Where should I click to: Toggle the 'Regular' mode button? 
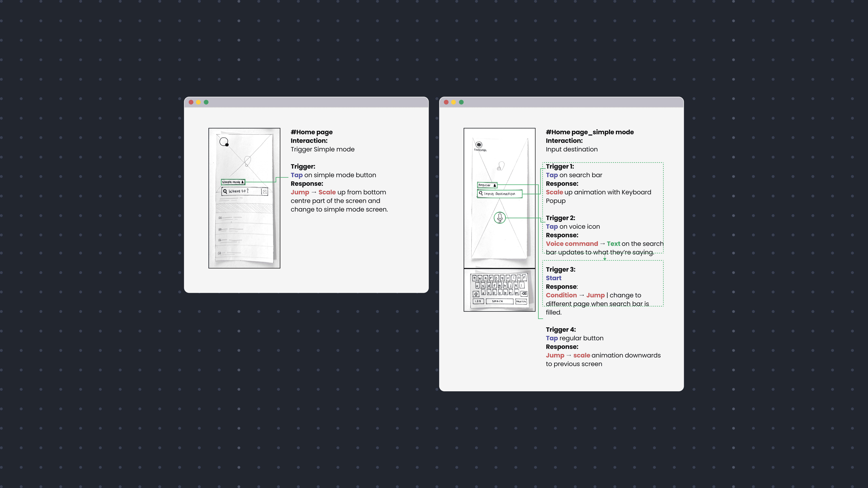(487, 185)
